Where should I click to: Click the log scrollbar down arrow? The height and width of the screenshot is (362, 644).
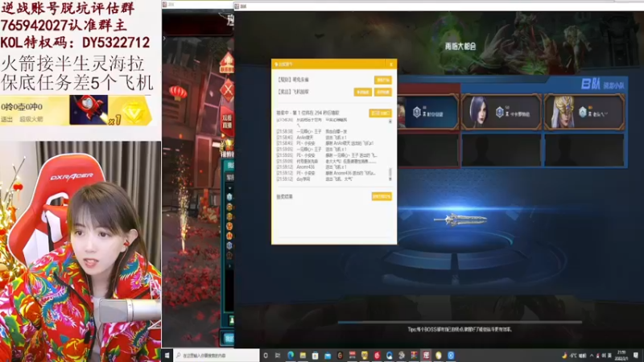[390, 179]
